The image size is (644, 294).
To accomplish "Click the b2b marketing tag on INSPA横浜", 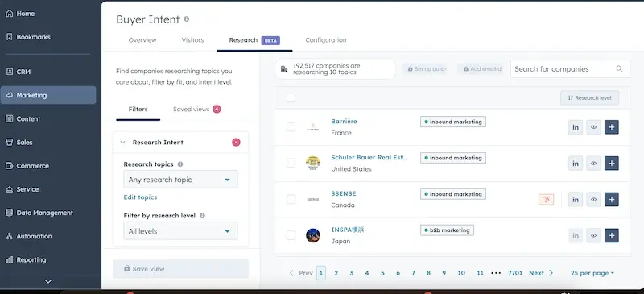I will click(x=447, y=230).
